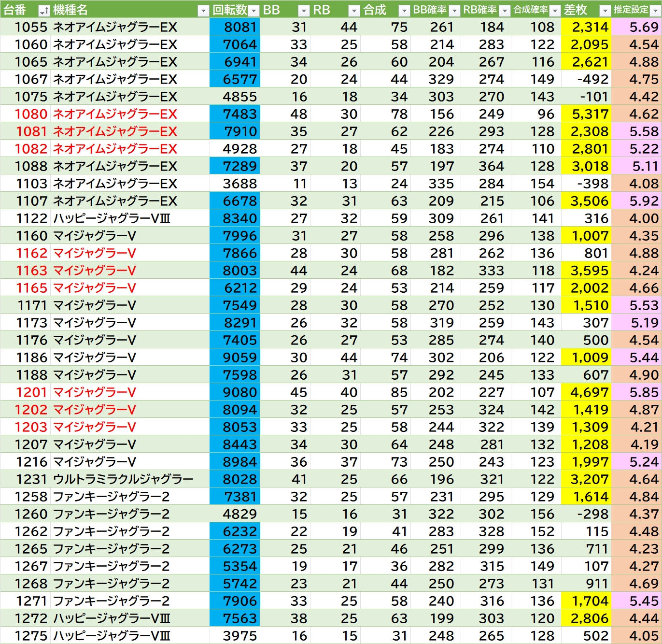Open the 台番 column sort filter button
662x644 pixels.
(x=44, y=11)
